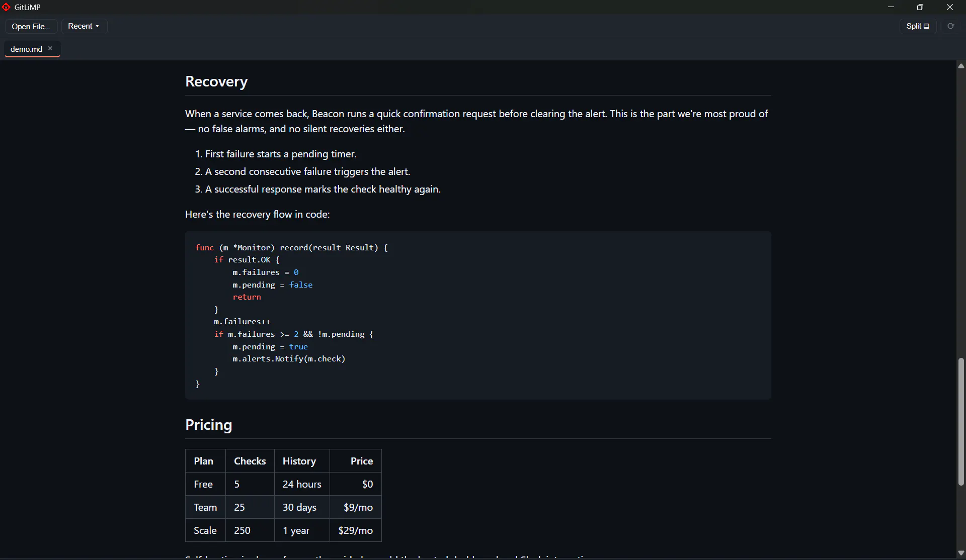Minimize the GitLiMP window
The width and height of the screenshot is (966, 560).
point(891,7)
